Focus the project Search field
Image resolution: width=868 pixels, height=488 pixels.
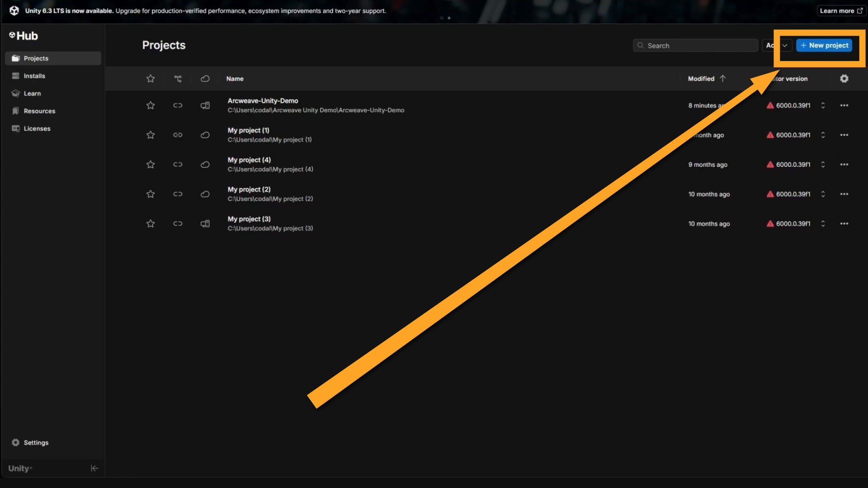[x=695, y=45]
